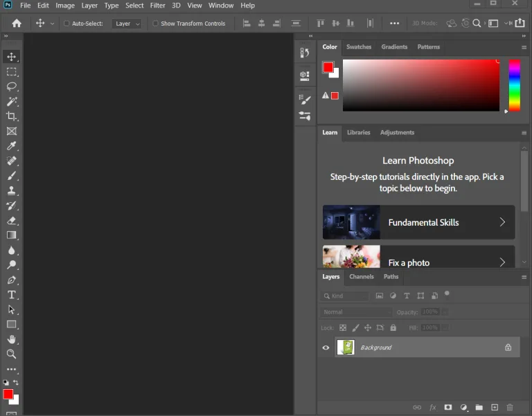532x416 pixels.
Task: Select the Spot Healing Brush tool
Action: 12,161
